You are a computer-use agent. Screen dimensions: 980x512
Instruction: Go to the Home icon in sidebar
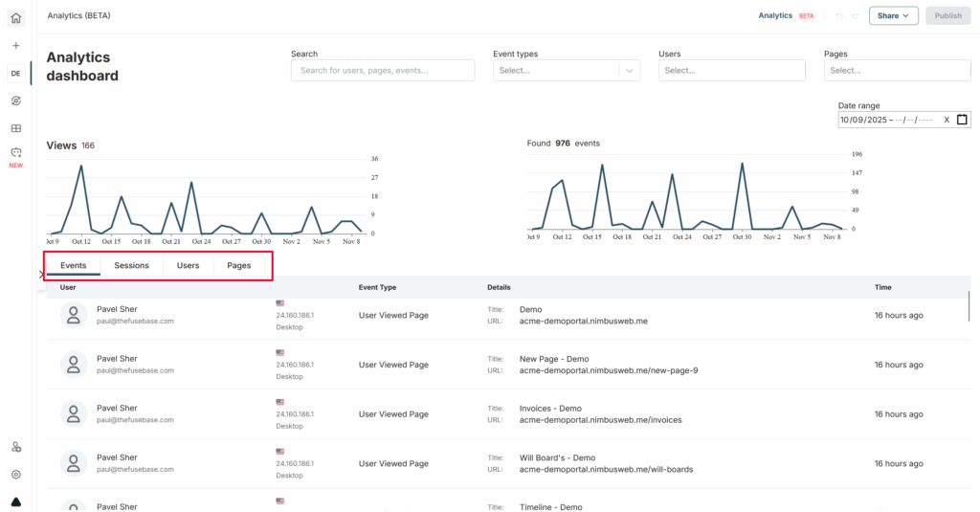(x=15, y=17)
